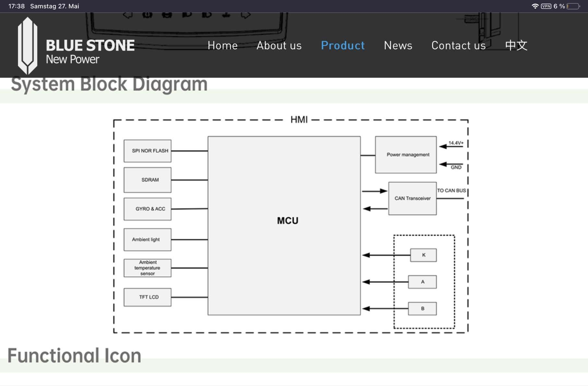Select the Product navigation tab
Image resolution: width=588 pixels, height=386 pixels.
tap(342, 46)
